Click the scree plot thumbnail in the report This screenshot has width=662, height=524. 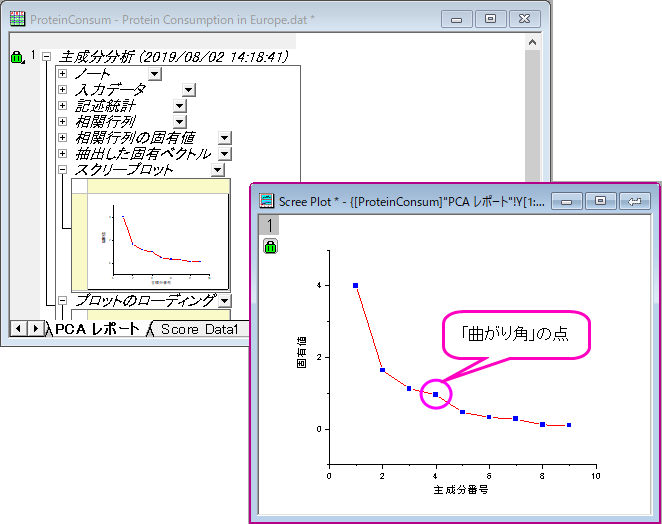pos(158,242)
